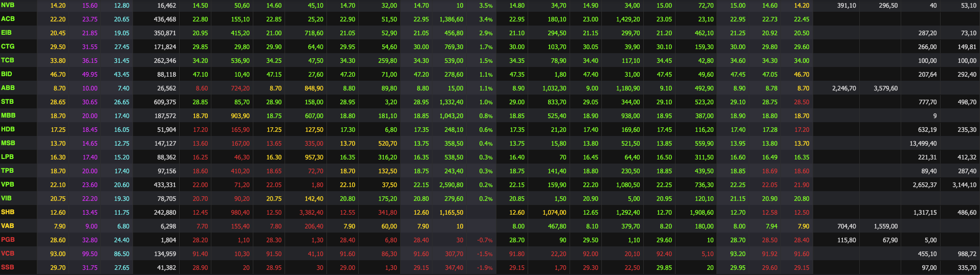This screenshot has width=980, height=275.
Task: Select VCB value 988,72
Action: 967,254
